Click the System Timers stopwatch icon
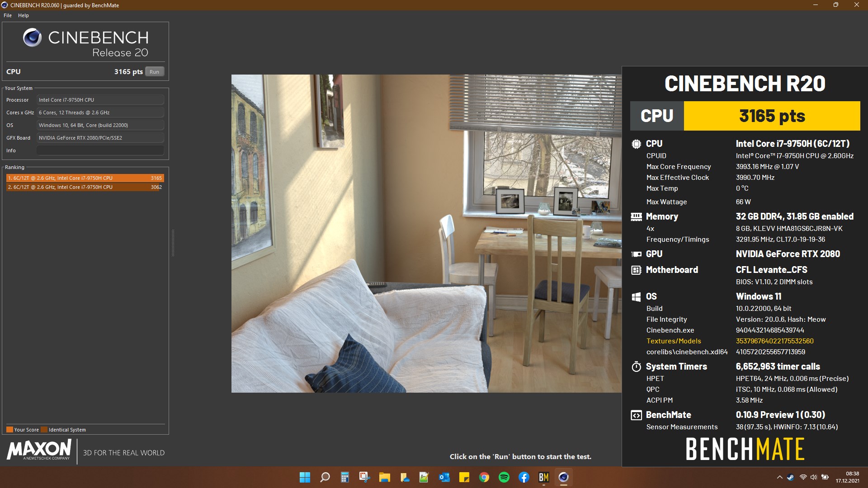Screen dimensions: 868x488 (636, 366)
